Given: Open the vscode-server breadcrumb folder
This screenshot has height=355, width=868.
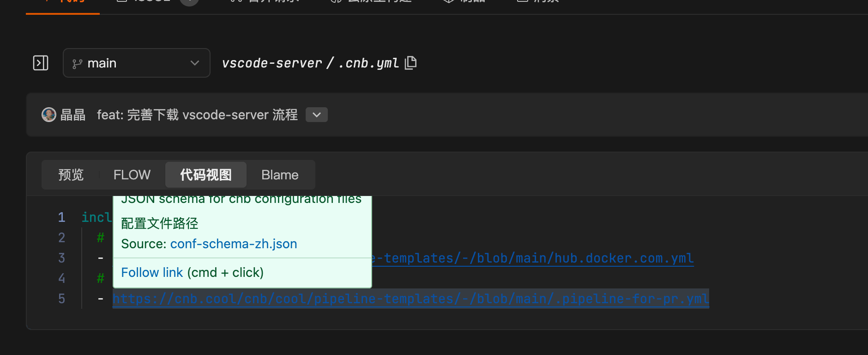Looking at the screenshot, I should pyautogui.click(x=271, y=63).
